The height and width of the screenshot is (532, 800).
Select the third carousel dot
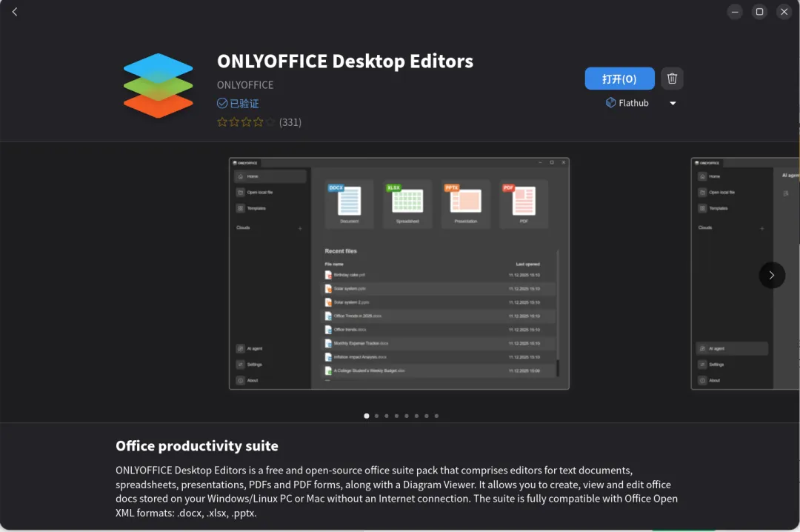click(x=386, y=416)
